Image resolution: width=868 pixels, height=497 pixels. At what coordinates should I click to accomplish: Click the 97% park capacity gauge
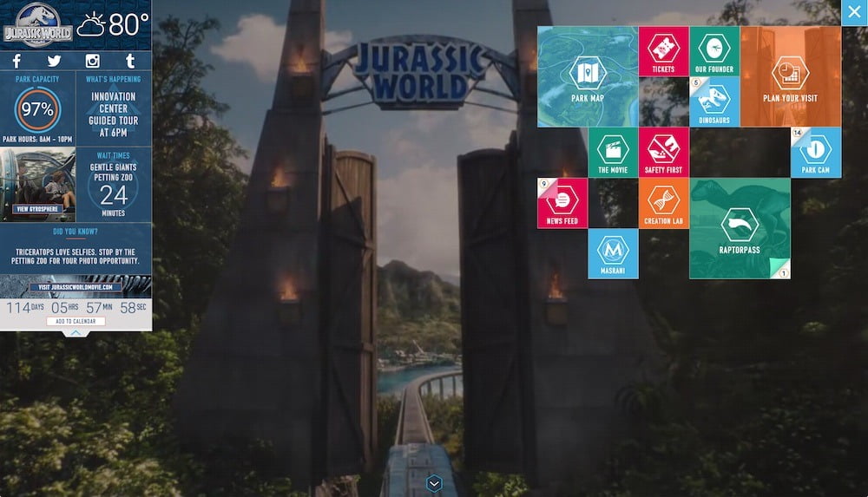click(37, 109)
